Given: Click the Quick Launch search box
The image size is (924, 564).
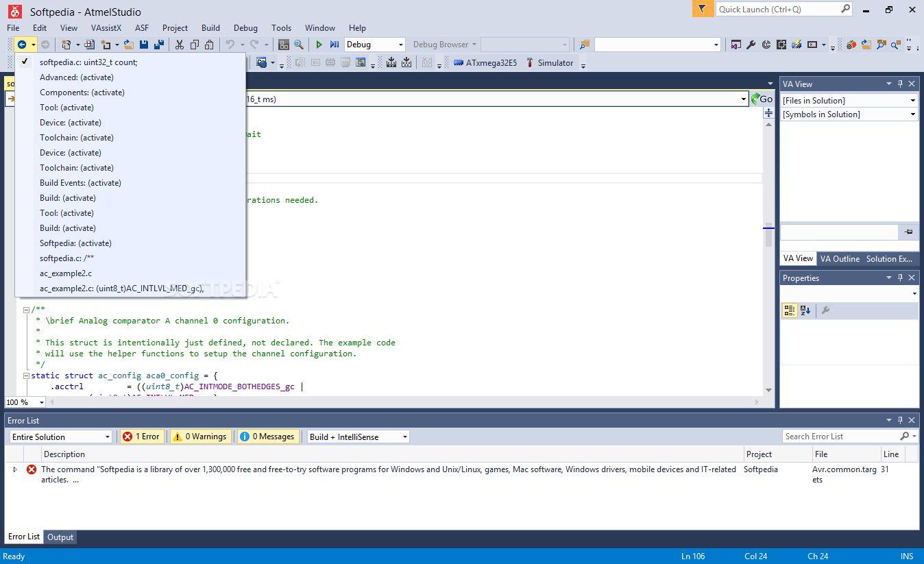Looking at the screenshot, I should pyautogui.click(x=784, y=9).
